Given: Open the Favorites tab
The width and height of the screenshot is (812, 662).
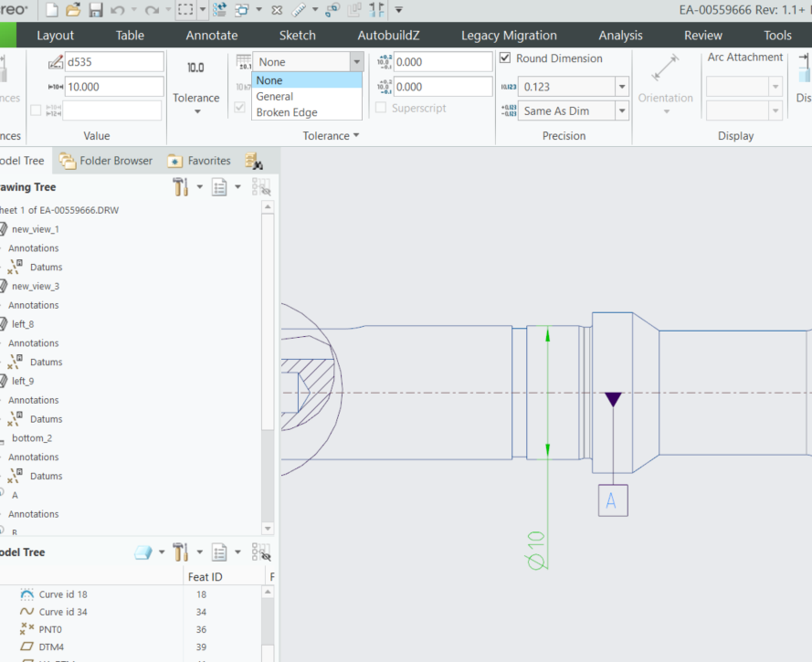Looking at the screenshot, I should click(x=200, y=161).
